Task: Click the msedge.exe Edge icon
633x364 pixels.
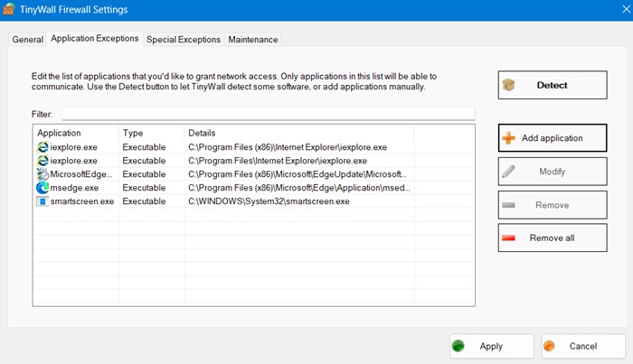Action: (x=43, y=188)
